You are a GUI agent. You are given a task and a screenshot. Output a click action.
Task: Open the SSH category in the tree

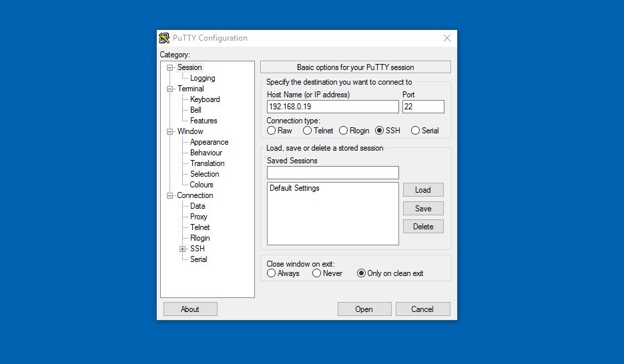pos(198,249)
